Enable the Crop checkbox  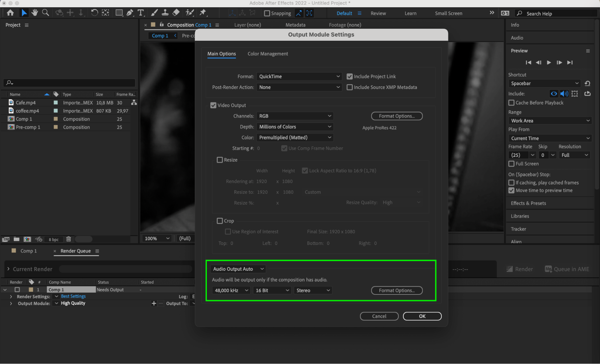[220, 221]
